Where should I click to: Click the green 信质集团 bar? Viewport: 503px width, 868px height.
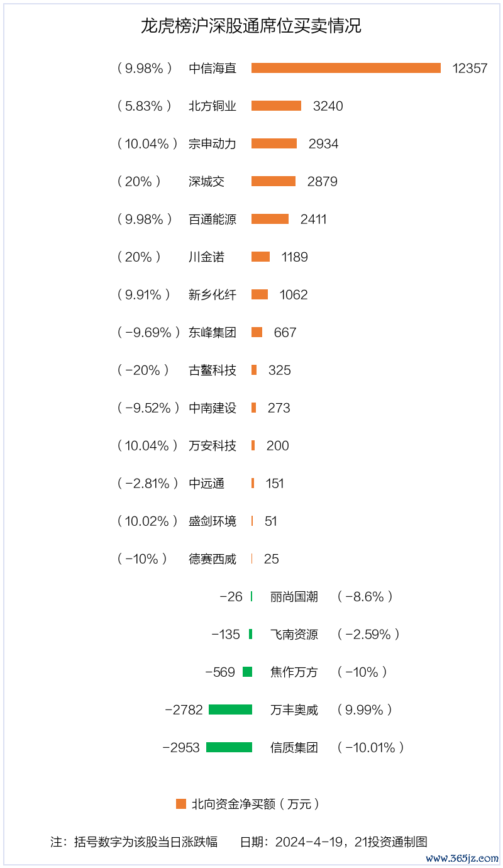tap(229, 747)
